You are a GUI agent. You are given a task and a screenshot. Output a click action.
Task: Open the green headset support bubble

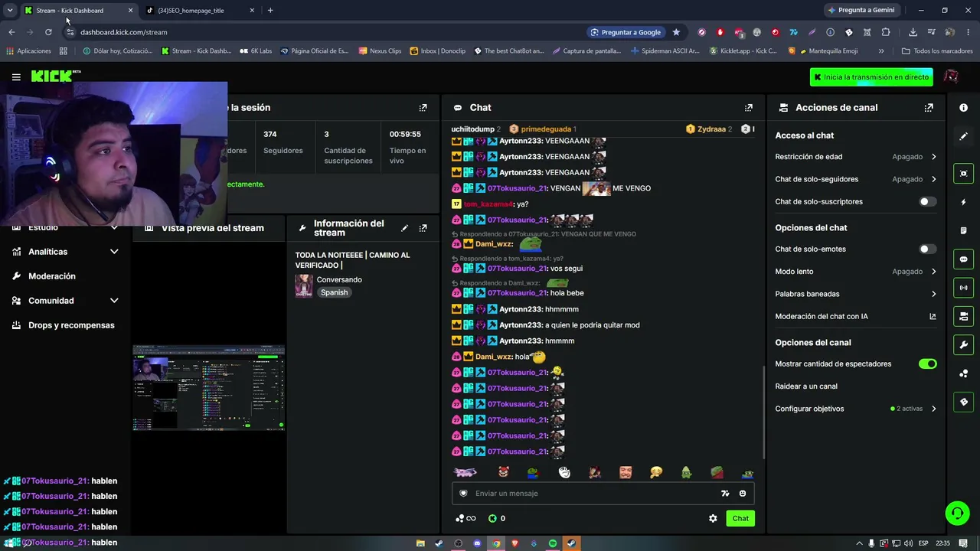click(x=957, y=513)
